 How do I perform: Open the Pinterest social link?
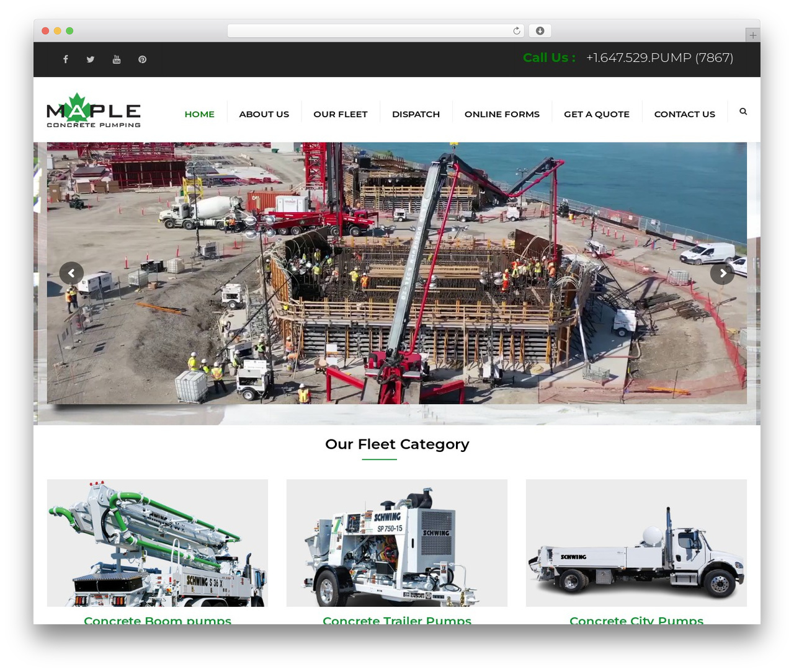(142, 60)
